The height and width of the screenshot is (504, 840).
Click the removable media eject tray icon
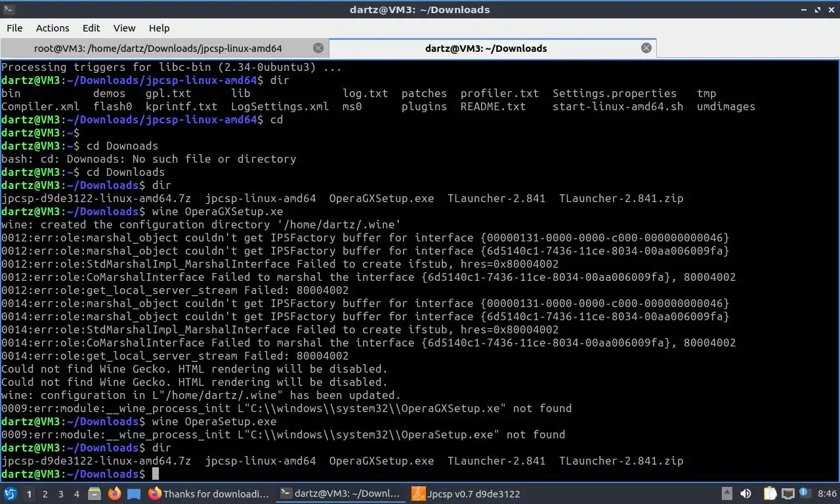click(x=727, y=493)
